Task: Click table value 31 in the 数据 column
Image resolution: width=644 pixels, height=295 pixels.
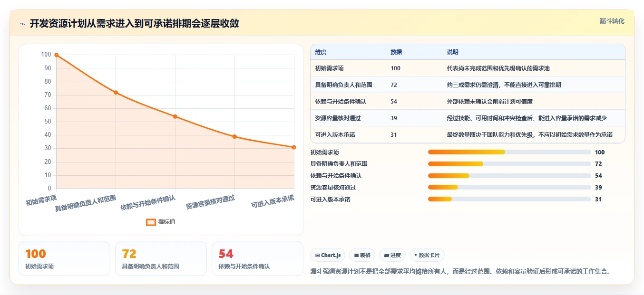Action: click(x=394, y=135)
